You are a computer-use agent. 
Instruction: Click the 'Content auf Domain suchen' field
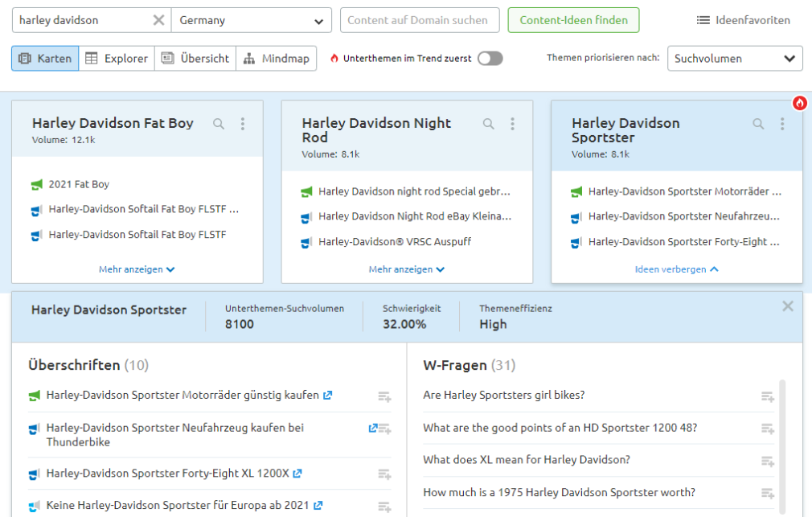(x=419, y=20)
